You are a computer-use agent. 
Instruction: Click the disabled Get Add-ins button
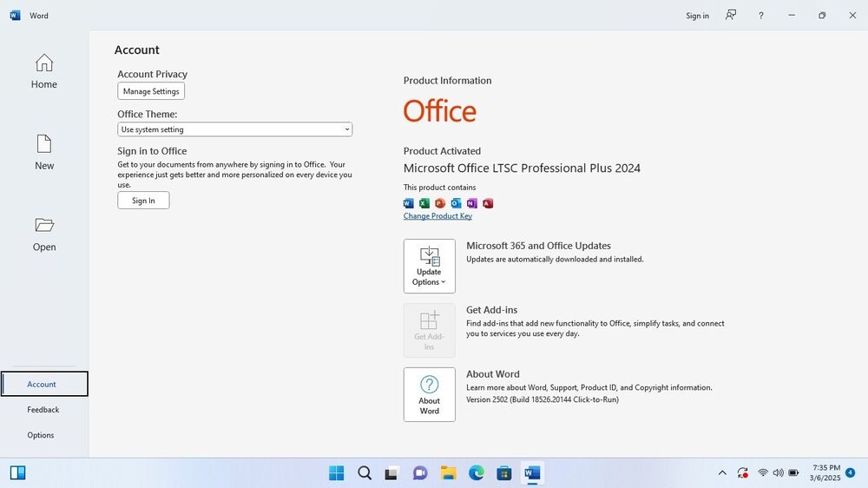click(430, 330)
